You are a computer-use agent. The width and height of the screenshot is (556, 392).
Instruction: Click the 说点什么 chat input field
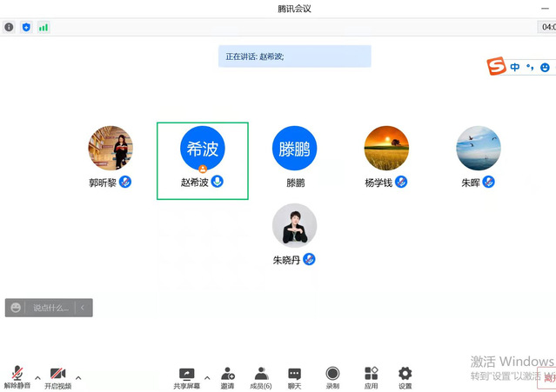tap(50, 308)
